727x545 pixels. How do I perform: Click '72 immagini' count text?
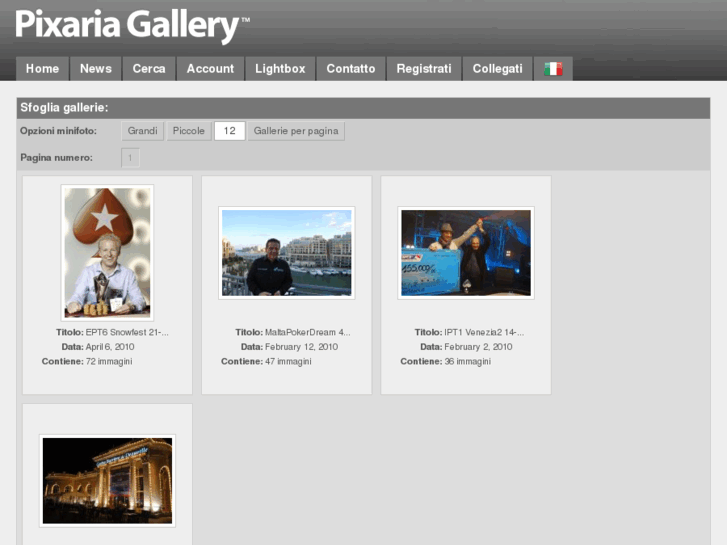click(109, 361)
